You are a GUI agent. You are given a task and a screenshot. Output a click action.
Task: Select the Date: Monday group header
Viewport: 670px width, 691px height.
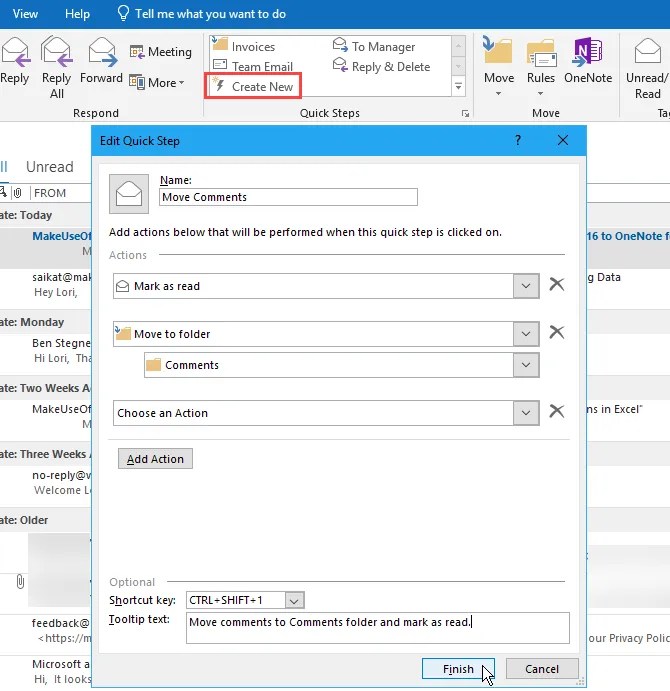click(x=46, y=322)
